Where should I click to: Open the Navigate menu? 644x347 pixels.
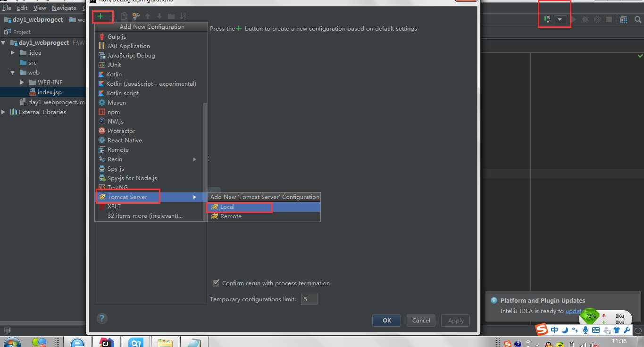64,8
